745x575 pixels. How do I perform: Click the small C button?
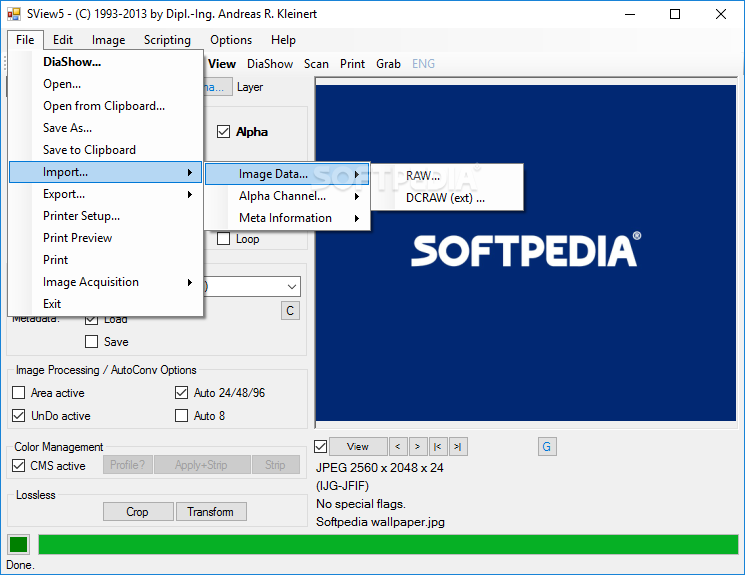[x=290, y=311]
